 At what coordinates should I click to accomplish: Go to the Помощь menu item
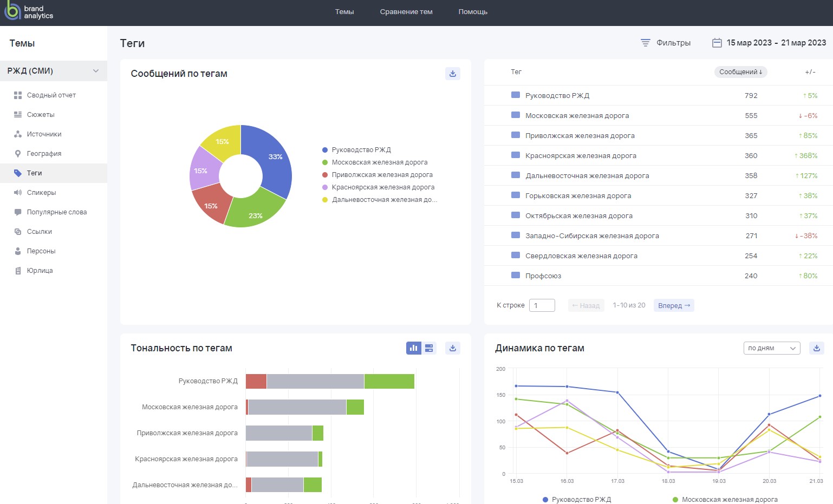click(472, 11)
